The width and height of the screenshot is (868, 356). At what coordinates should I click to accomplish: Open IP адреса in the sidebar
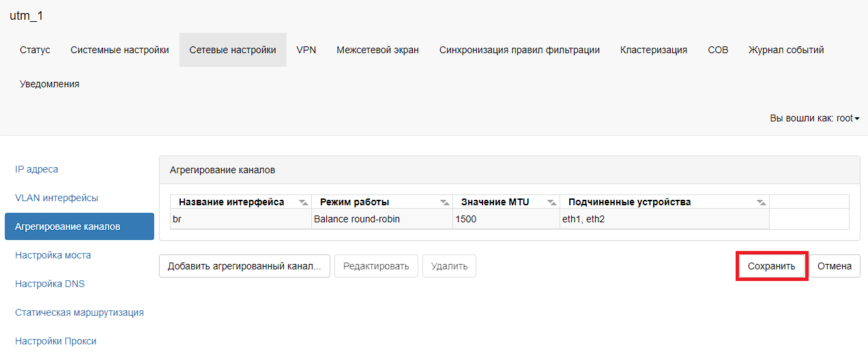37,169
